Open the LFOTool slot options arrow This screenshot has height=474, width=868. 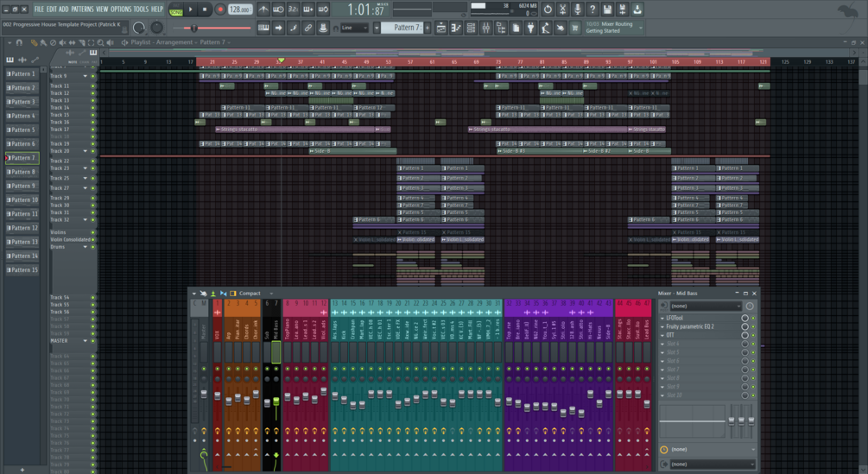(662, 318)
